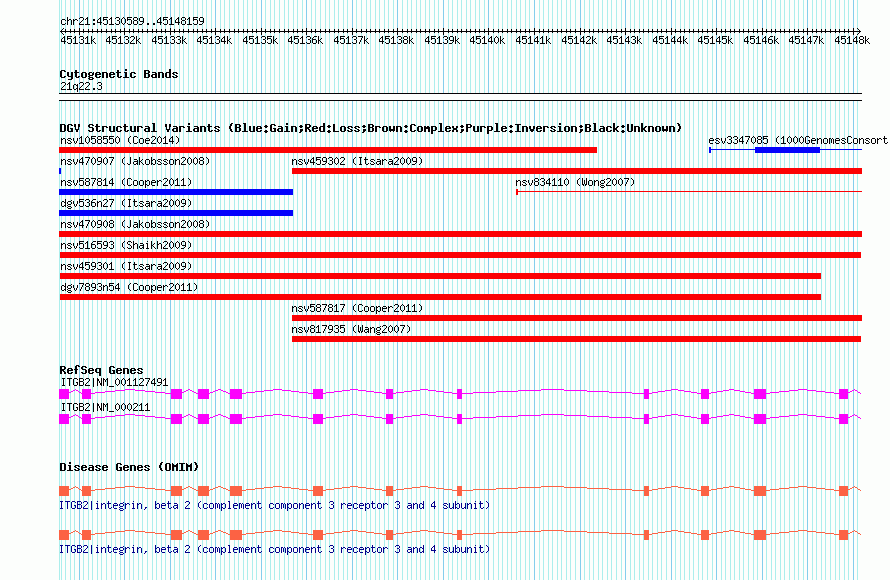This screenshot has width=890, height=580.
Task: Click the ITGB2|NM_001127491 transcript label
Action: (114, 383)
